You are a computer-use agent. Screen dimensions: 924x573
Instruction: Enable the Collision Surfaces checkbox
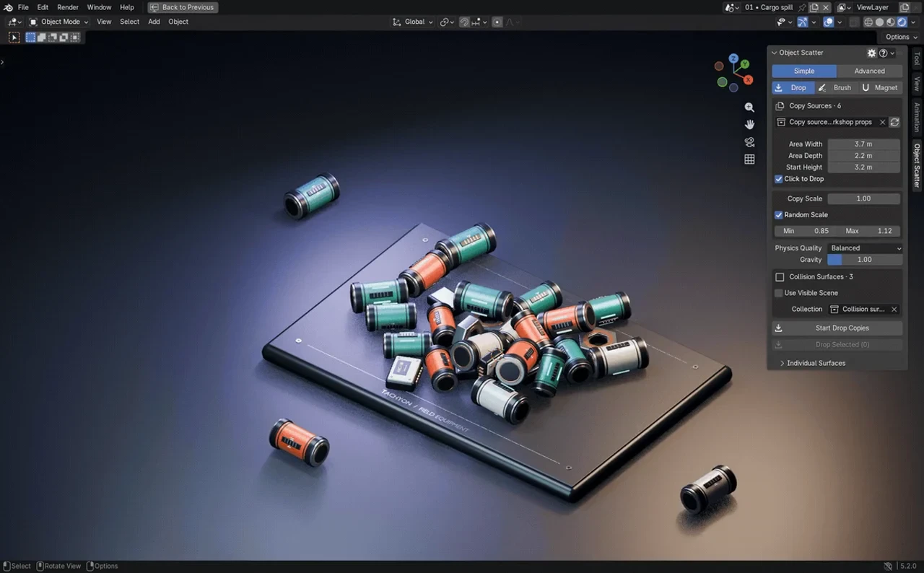[x=780, y=277]
